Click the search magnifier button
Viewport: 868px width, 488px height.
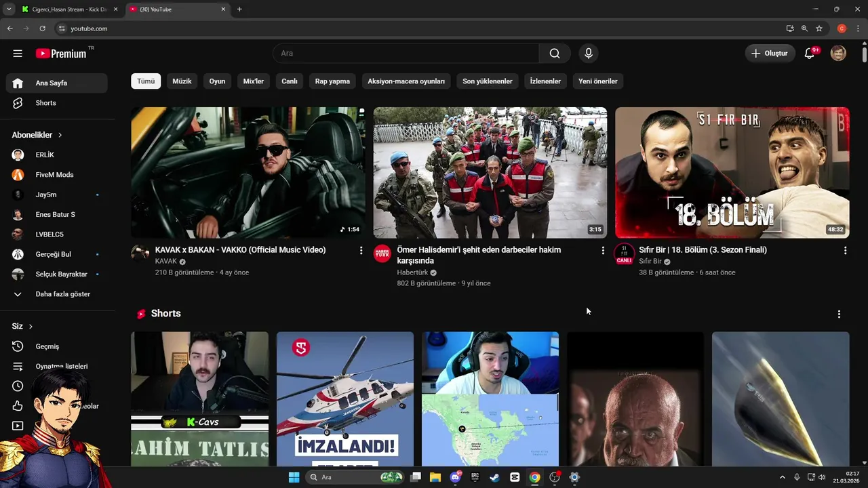(555, 54)
